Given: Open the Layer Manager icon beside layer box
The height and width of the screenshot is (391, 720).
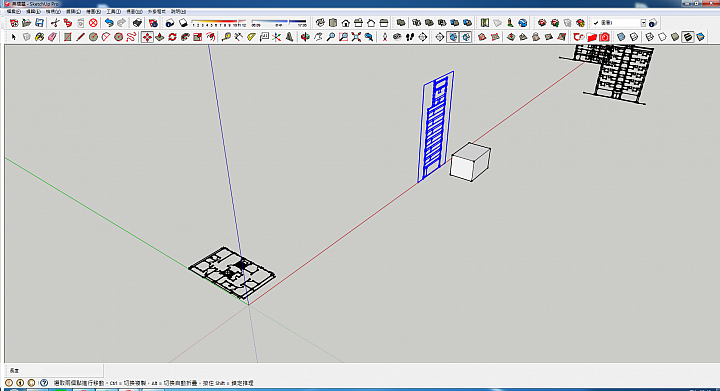Looking at the screenshot, I should coord(652,22).
